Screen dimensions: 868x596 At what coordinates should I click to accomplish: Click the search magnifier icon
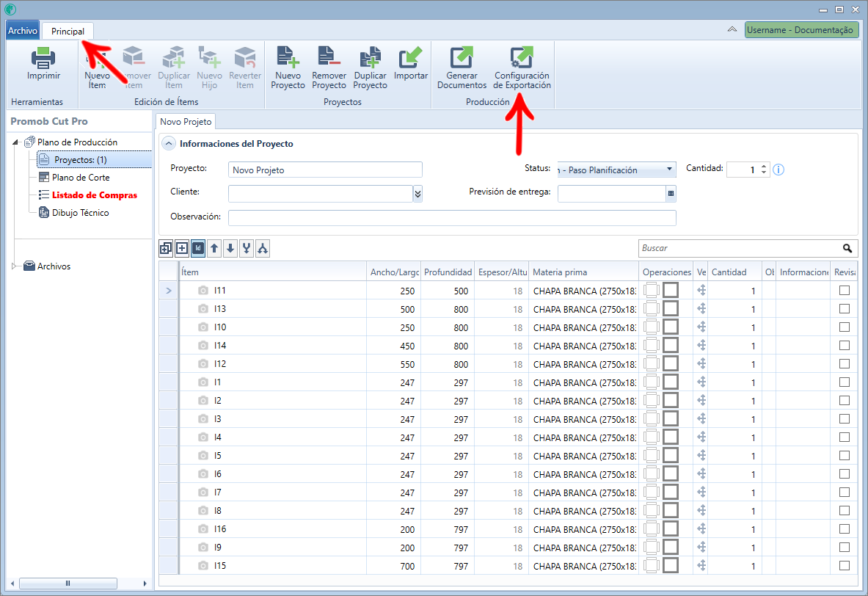(847, 248)
